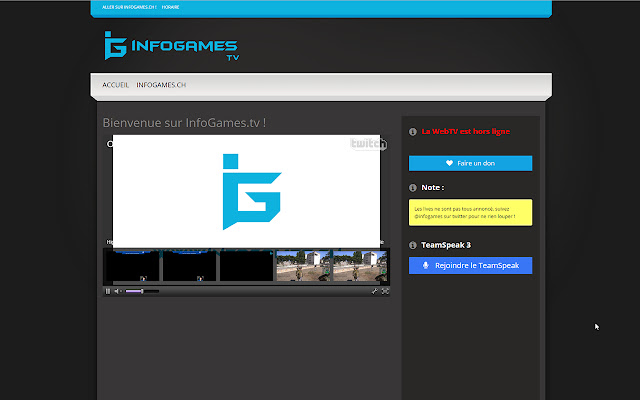Select the last outdoor gameplay thumbnail
Image resolution: width=640 pixels, height=400 pixels.
pyautogui.click(x=360, y=265)
